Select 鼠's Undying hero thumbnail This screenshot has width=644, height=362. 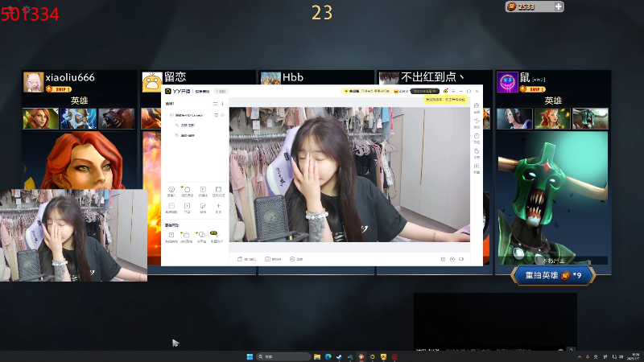(x=590, y=118)
